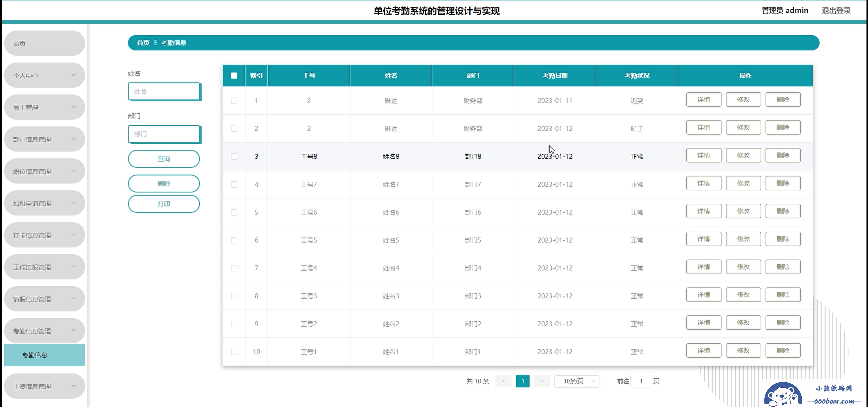The height and width of the screenshot is (407, 868).
Task: Expand the 工作汇报管理 sidebar menu
Action: point(45,267)
